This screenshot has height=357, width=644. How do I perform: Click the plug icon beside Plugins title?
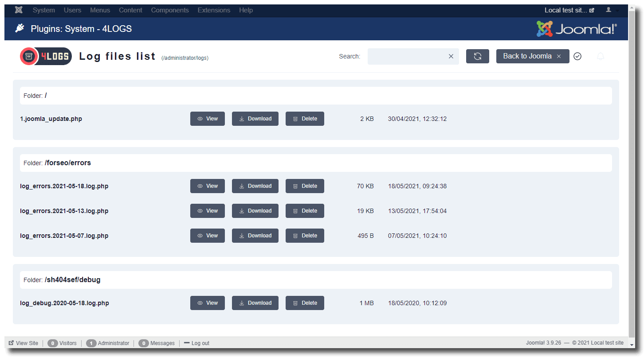point(20,29)
